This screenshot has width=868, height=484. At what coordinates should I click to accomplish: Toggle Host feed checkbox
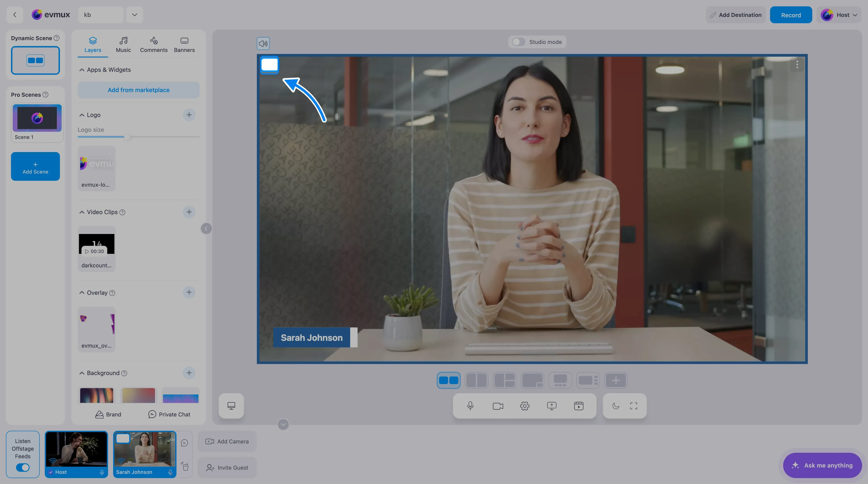tap(50, 472)
